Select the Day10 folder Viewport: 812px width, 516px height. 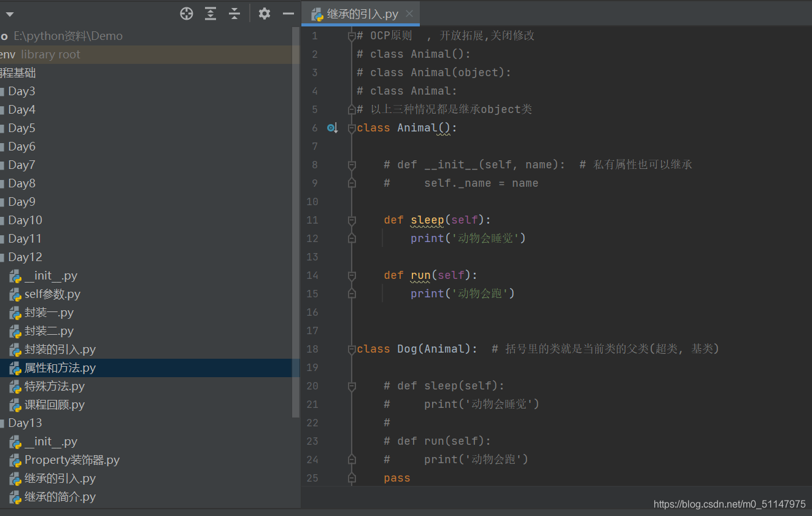tap(25, 221)
